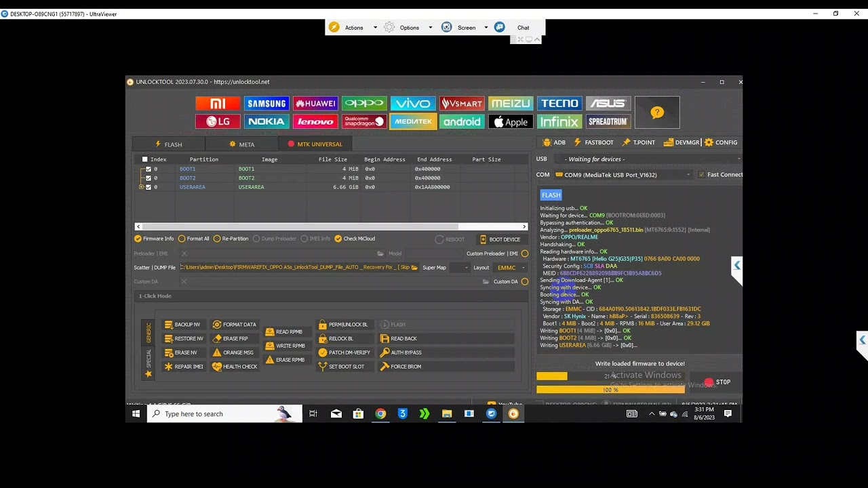Open the Android section tile
Image resolution: width=868 pixels, height=488 pixels.
point(462,122)
